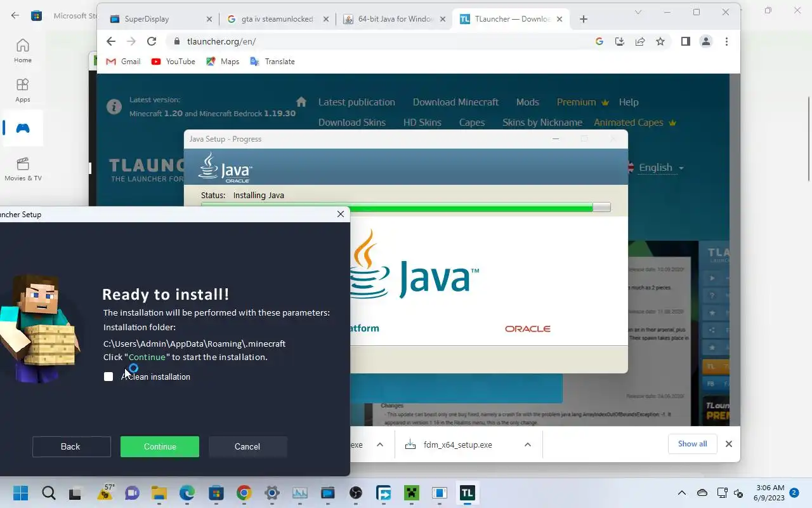
Task: Click Cancel in the TLauncher setup
Action: pos(247,446)
